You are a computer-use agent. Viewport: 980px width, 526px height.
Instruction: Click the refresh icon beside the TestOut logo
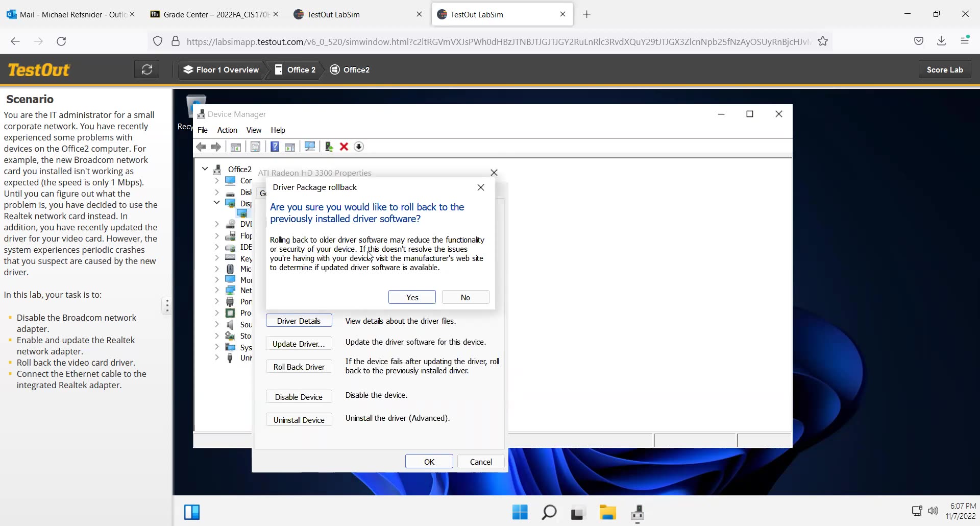point(147,69)
